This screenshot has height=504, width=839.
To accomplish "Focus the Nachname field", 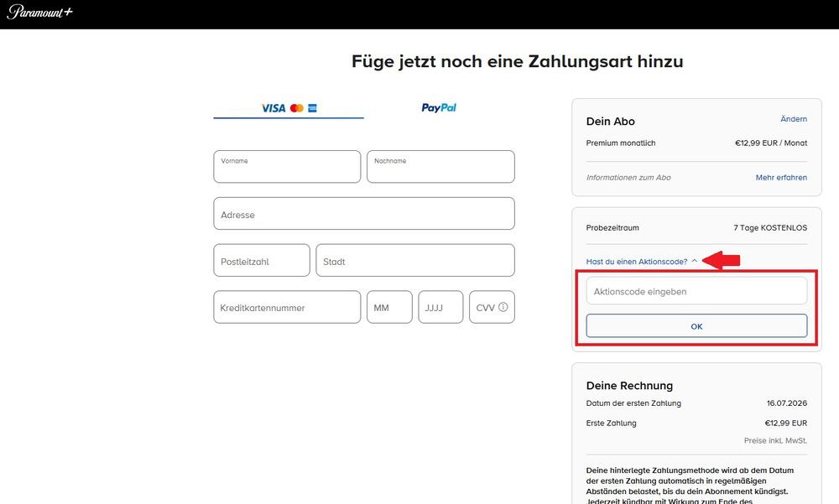I will click(440, 166).
